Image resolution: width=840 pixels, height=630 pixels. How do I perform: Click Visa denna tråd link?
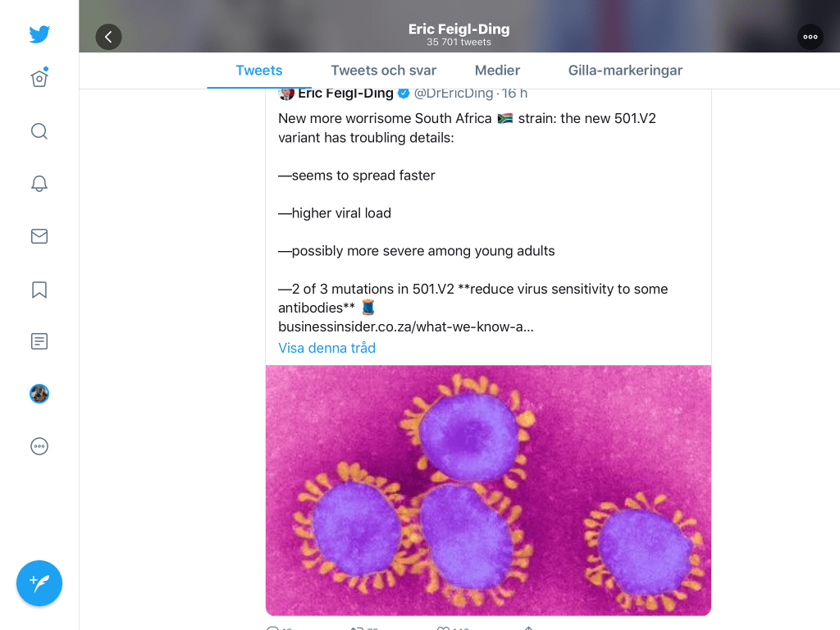tap(326, 348)
